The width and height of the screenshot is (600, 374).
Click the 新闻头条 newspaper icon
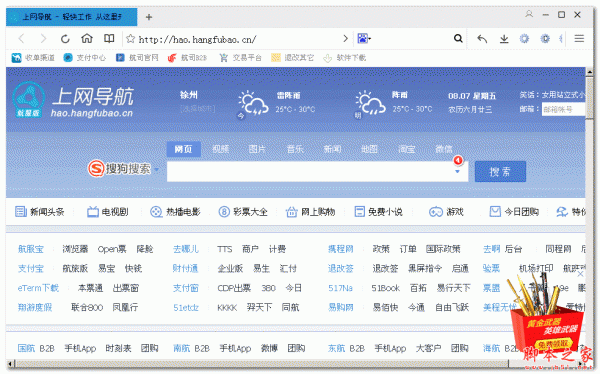pos(21,211)
